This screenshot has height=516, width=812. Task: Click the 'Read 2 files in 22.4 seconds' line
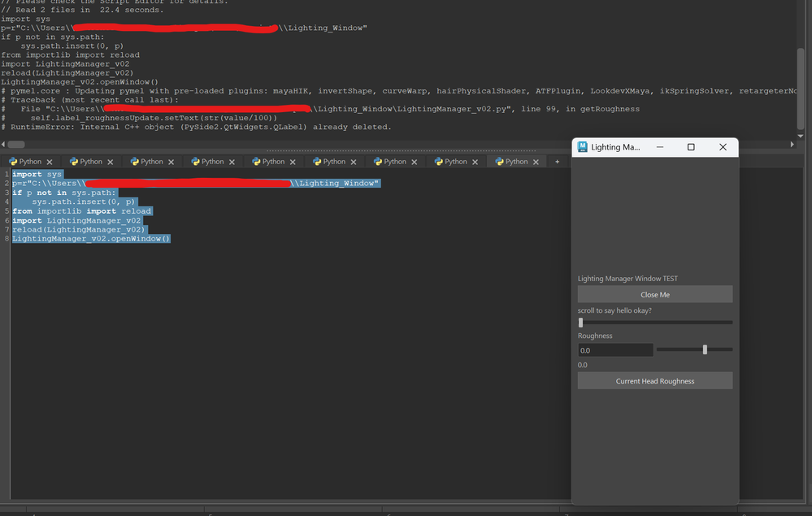(x=82, y=10)
